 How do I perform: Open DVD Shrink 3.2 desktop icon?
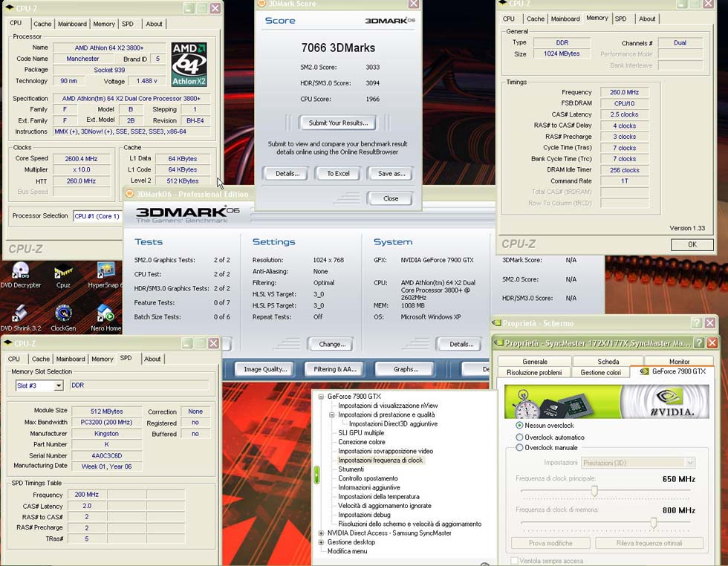(x=21, y=318)
